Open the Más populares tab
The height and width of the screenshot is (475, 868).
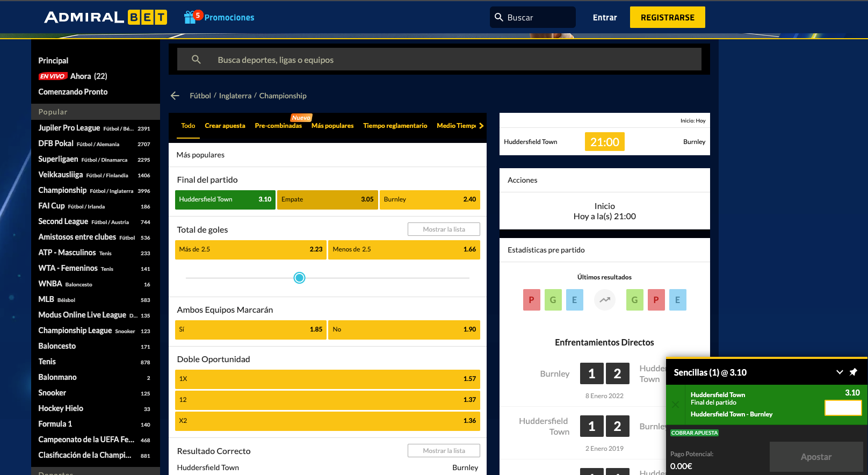(332, 126)
